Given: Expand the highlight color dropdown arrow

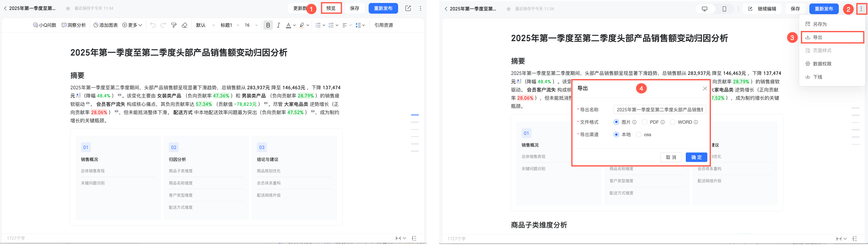Looking at the screenshot, I should tap(308, 25).
